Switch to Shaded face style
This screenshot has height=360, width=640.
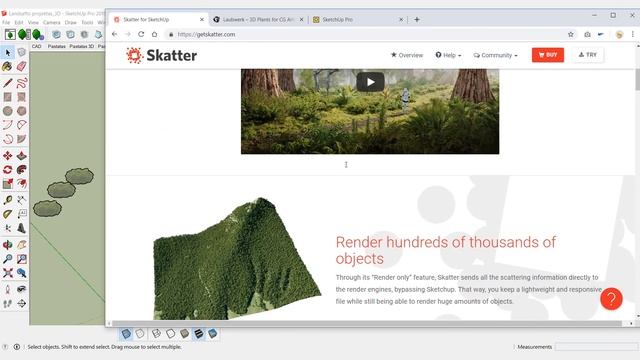coord(184,334)
